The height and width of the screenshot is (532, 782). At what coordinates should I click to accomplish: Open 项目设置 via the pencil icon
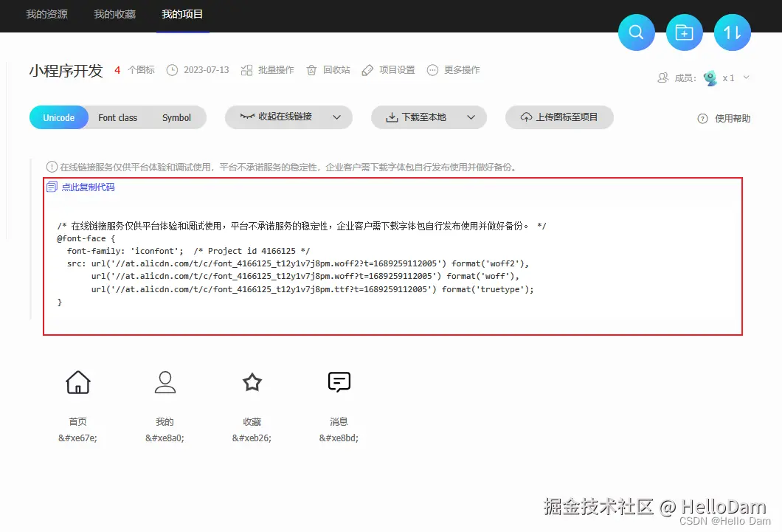click(x=367, y=70)
